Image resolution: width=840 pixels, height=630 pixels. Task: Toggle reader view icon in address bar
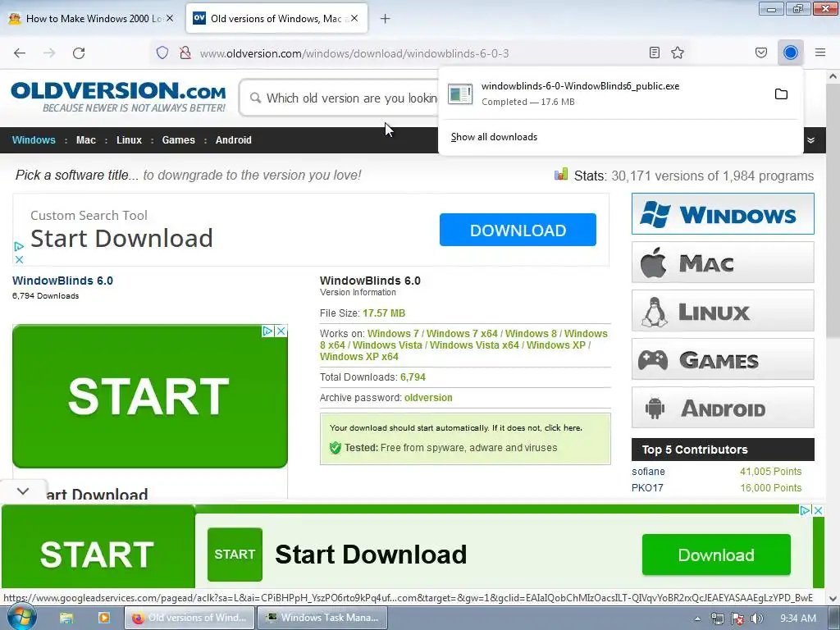coord(654,52)
